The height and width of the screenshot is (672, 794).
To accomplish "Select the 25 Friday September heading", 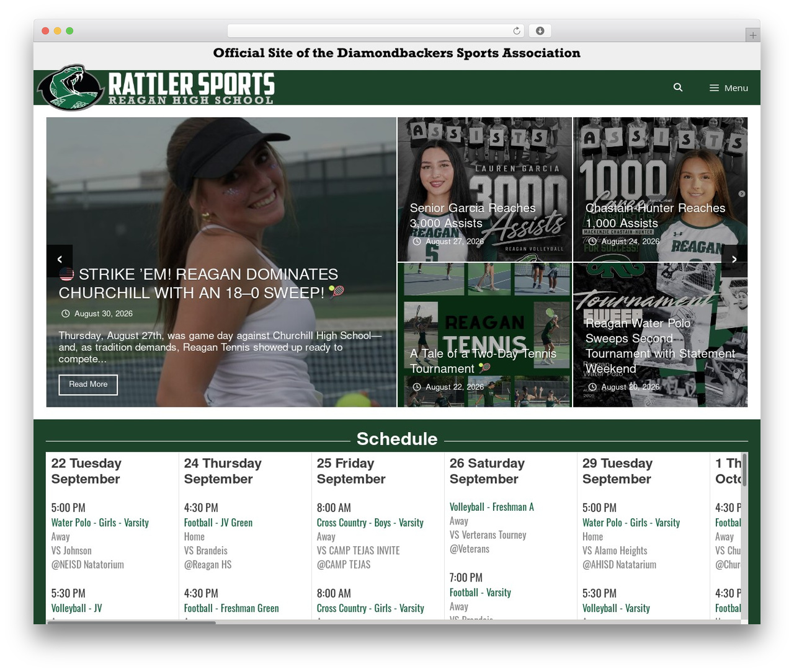I will [x=351, y=471].
